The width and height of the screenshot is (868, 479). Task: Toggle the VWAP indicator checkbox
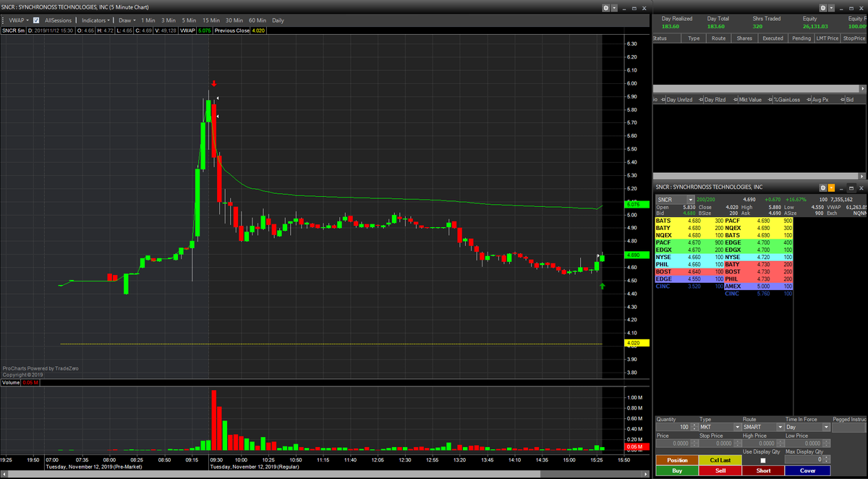click(x=36, y=20)
